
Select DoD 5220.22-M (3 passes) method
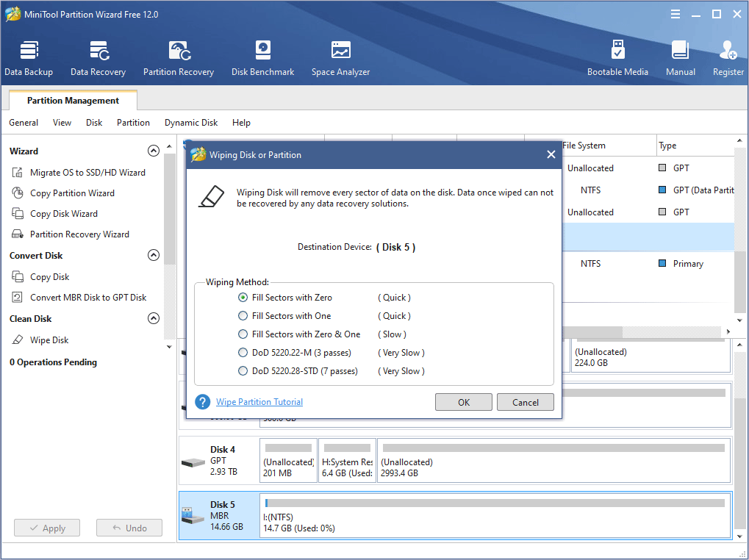click(243, 353)
